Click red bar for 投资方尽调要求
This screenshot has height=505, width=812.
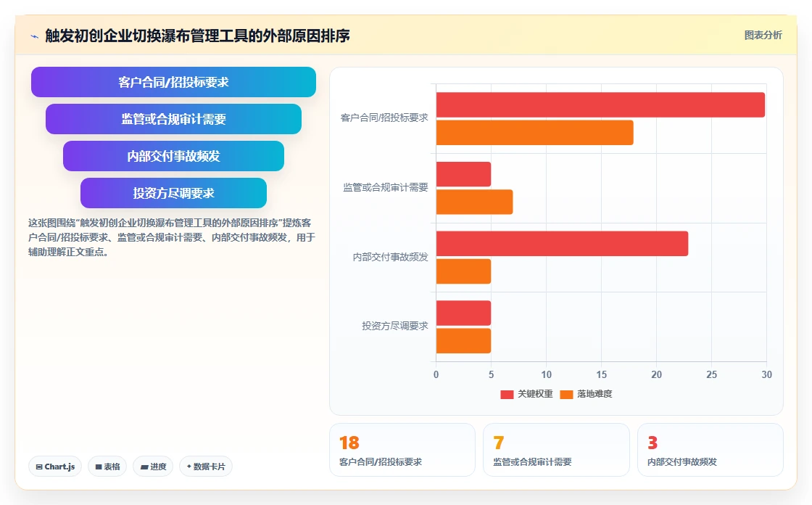(x=463, y=313)
